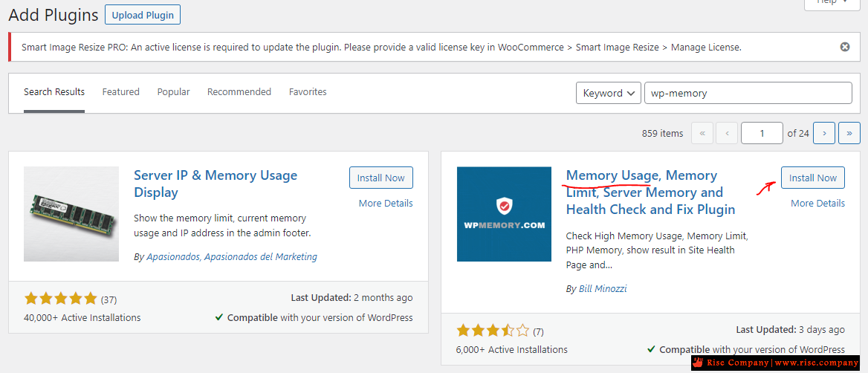The image size is (868, 373).
Task: Click '6,000+ Active Installations' text
Action: [x=512, y=350]
